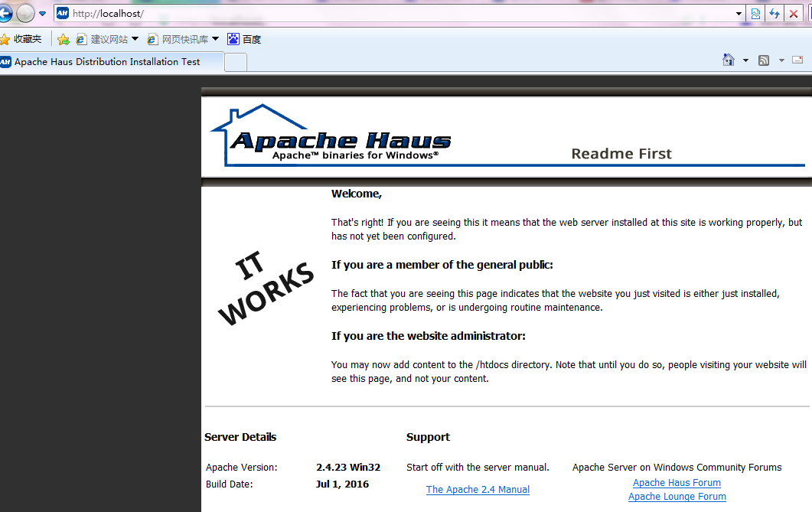This screenshot has height=512, width=812.
Task: Click the 'Apache Version:' label
Action: [241, 468]
